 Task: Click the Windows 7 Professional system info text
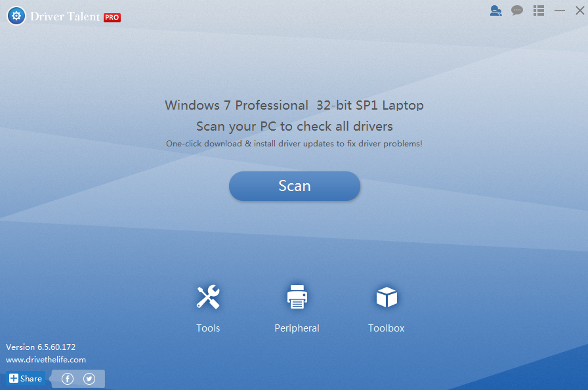(295, 105)
